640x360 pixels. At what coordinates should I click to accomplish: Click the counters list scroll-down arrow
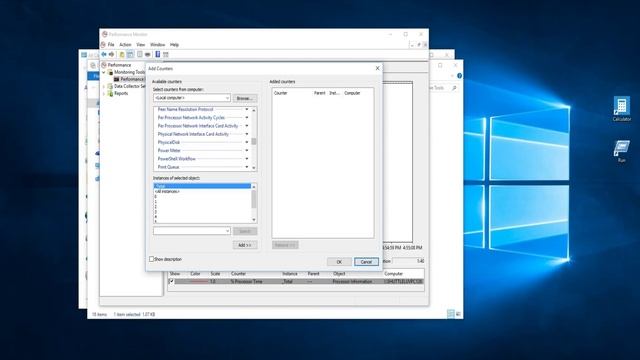click(254, 168)
